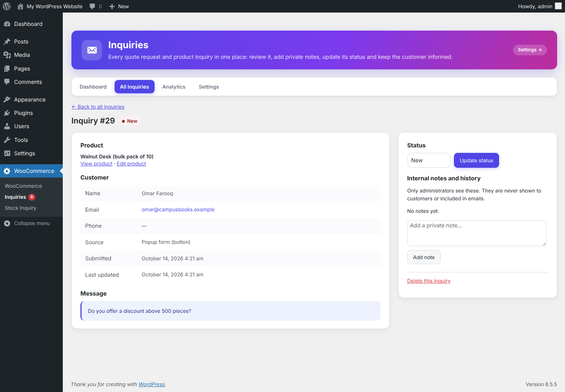Click the Users icon in sidebar
565x392 pixels.
(x=7, y=126)
